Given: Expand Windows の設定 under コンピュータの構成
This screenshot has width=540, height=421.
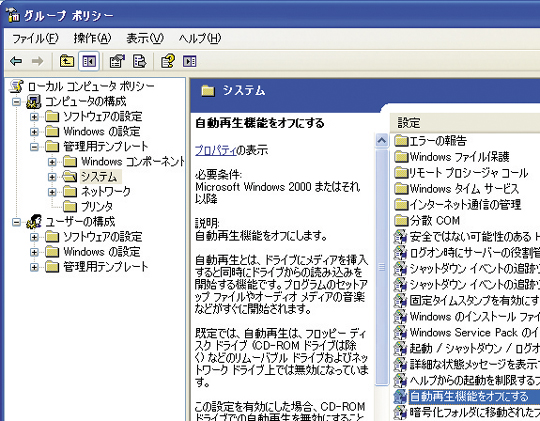Looking at the screenshot, I should [34, 132].
